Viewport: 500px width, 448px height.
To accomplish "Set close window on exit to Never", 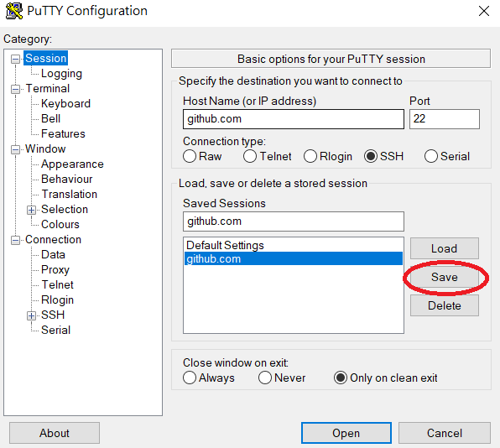I will coord(265,378).
